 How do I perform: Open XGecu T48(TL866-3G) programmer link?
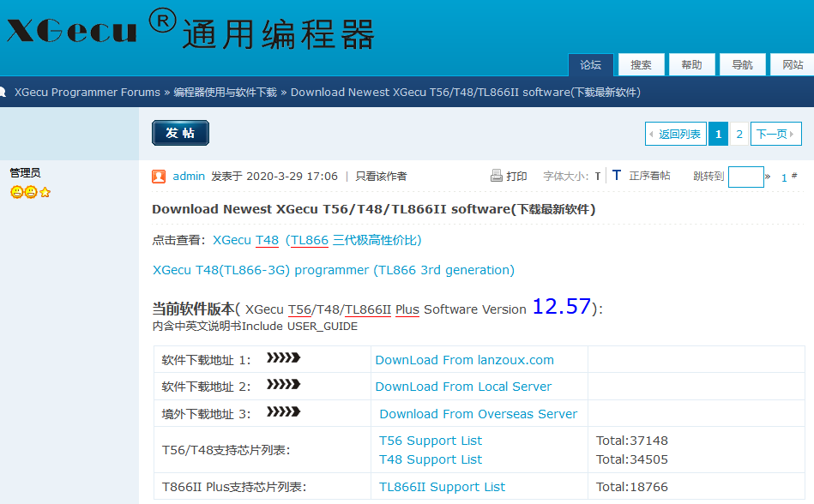pos(334,270)
